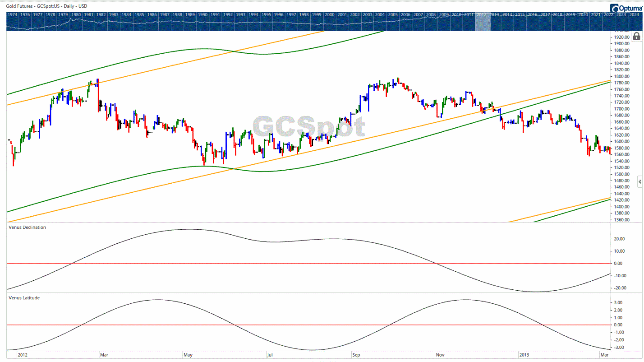Expand the side panel with the arrow tab
The height and width of the screenshot is (362, 644).
(x=640, y=181)
